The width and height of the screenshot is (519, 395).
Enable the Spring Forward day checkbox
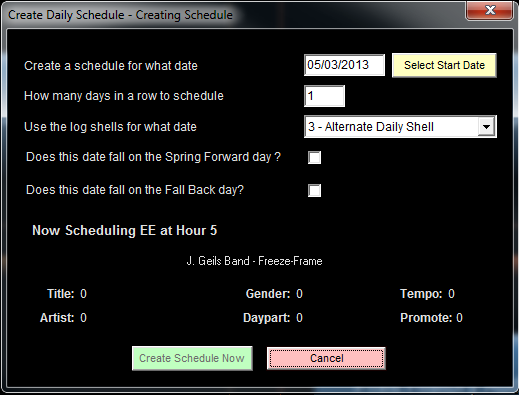pyautogui.click(x=314, y=157)
